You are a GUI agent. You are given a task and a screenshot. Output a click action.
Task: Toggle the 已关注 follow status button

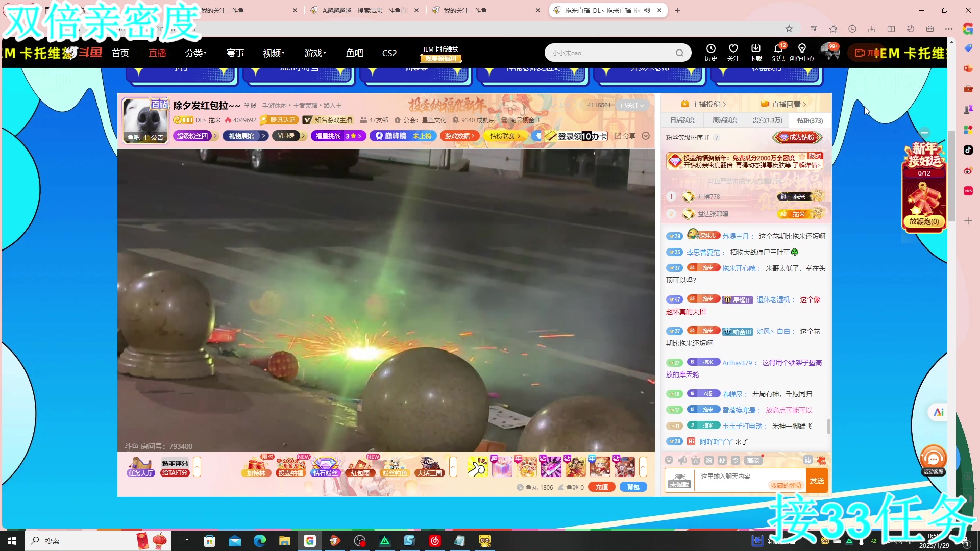[x=632, y=105]
